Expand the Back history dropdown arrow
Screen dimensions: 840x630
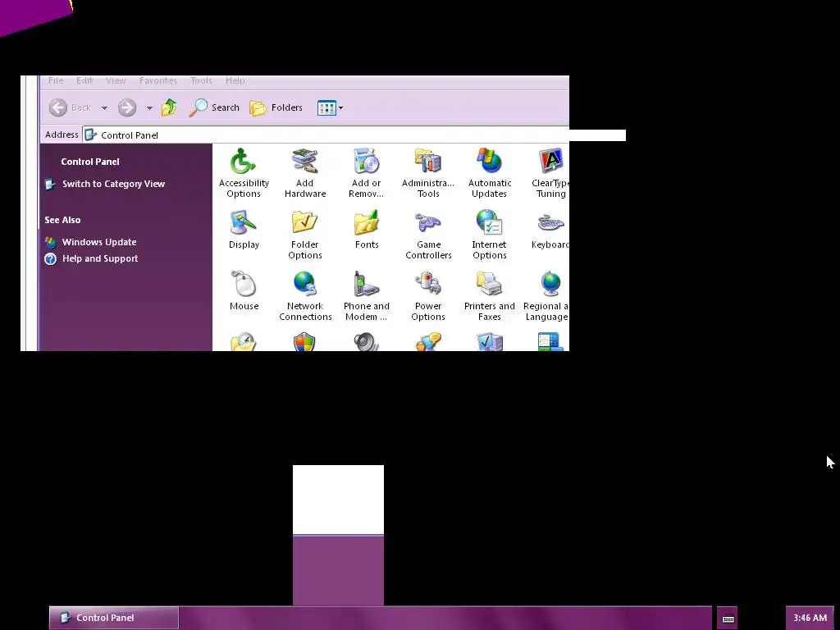coord(104,107)
